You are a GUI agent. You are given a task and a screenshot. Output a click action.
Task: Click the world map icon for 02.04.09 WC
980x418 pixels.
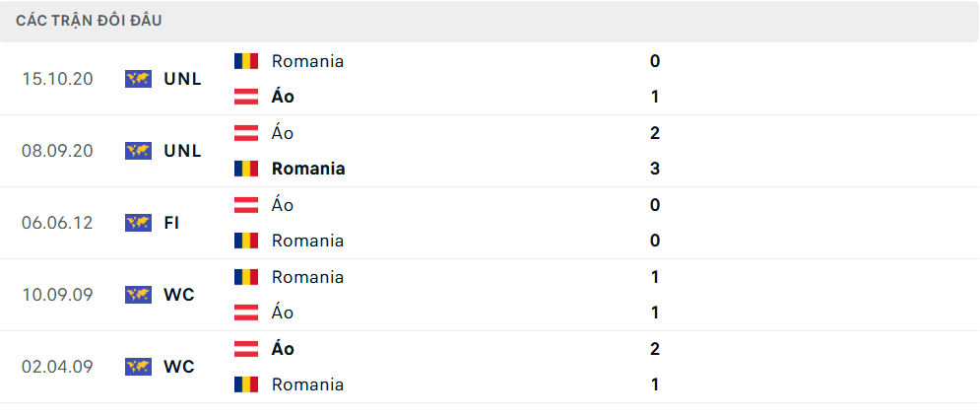(x=138, y=367)
